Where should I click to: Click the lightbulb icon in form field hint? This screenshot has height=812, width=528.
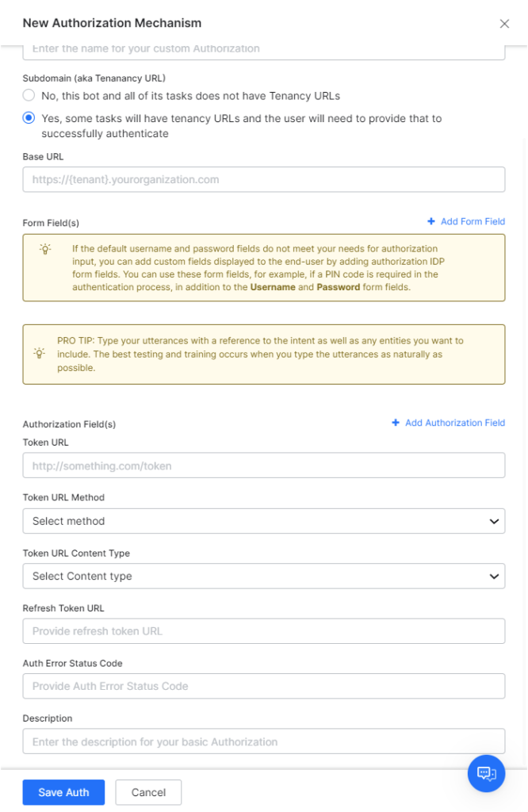46,248
